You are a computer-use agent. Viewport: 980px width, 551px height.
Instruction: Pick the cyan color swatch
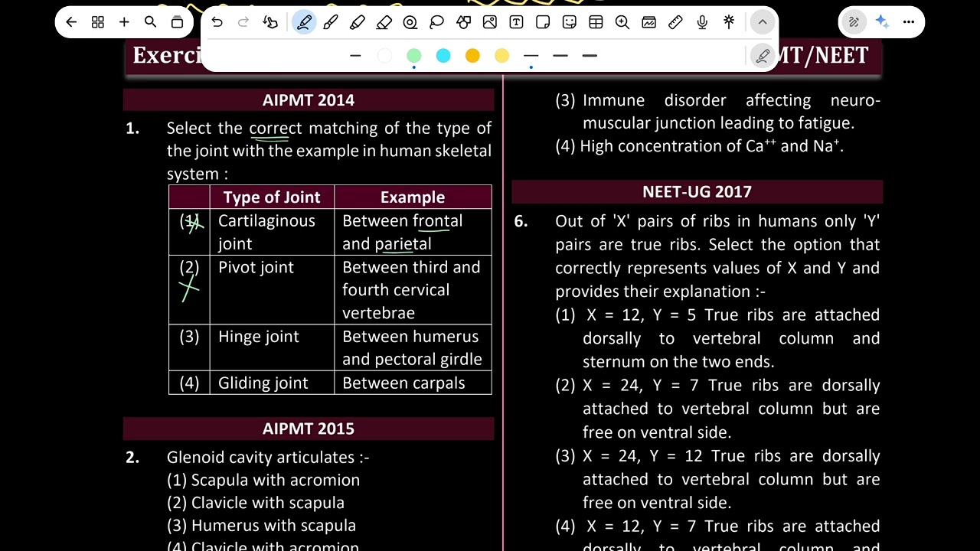[x=443, y=56]
